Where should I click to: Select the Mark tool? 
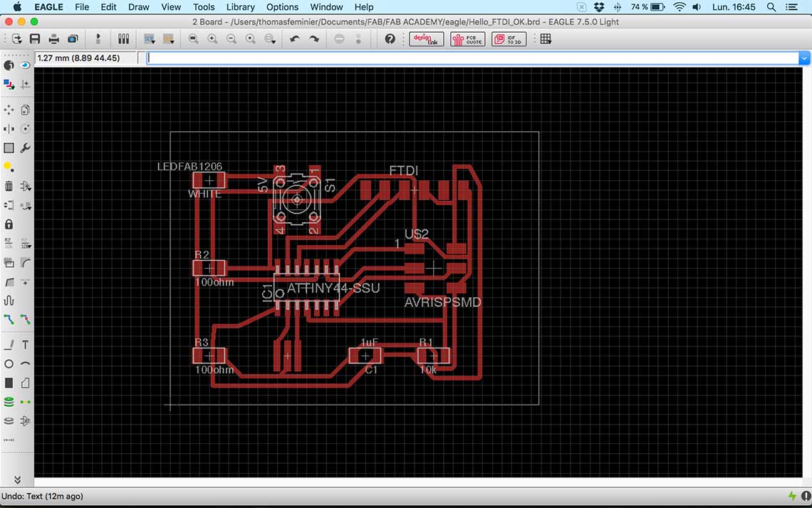pyautogui.click(x=25, y=84)
